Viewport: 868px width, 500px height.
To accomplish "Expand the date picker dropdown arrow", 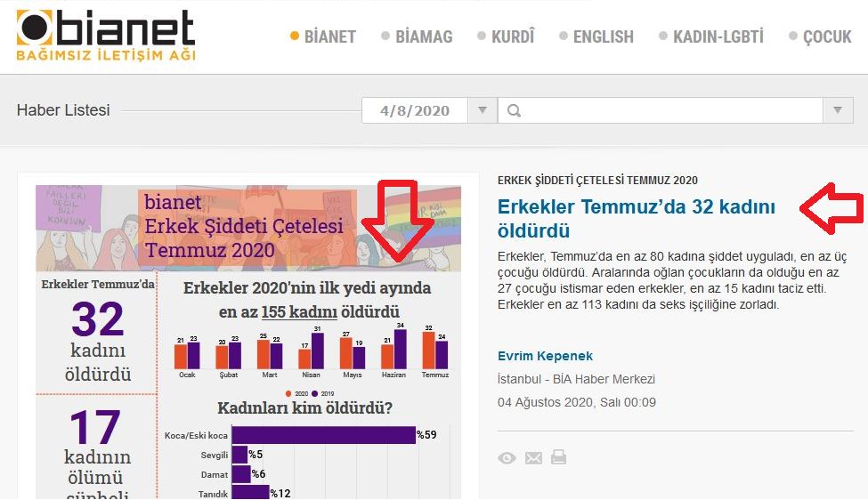I will point(483,110).
